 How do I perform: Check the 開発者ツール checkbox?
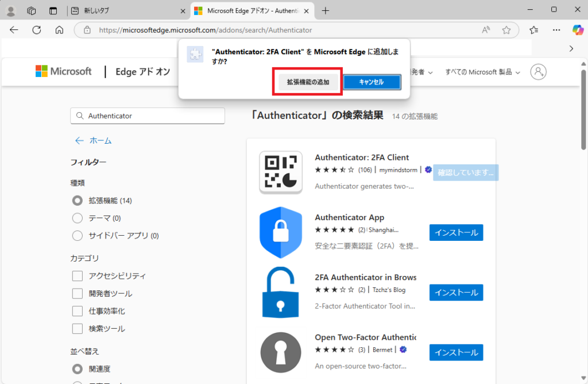point(78,294)
